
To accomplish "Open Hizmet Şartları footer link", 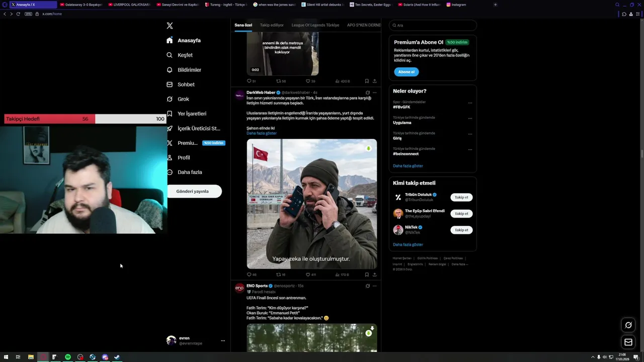I will pos(401,258).
